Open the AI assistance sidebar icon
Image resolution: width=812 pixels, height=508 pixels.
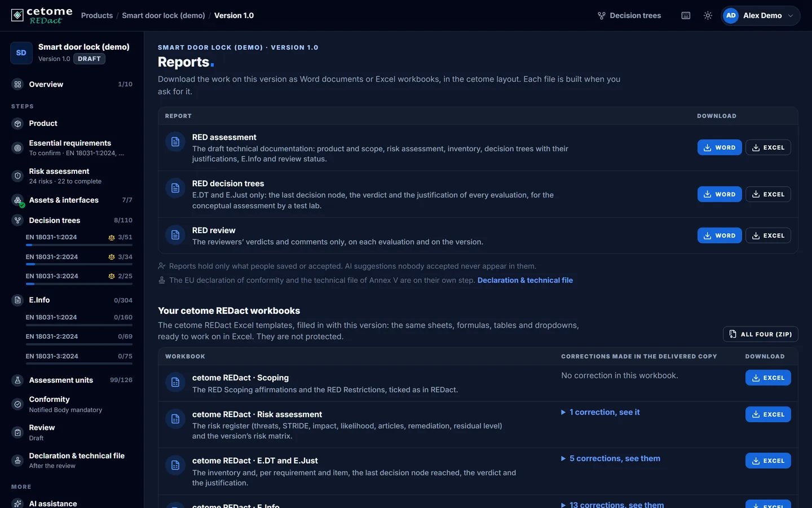pos(17,503)
